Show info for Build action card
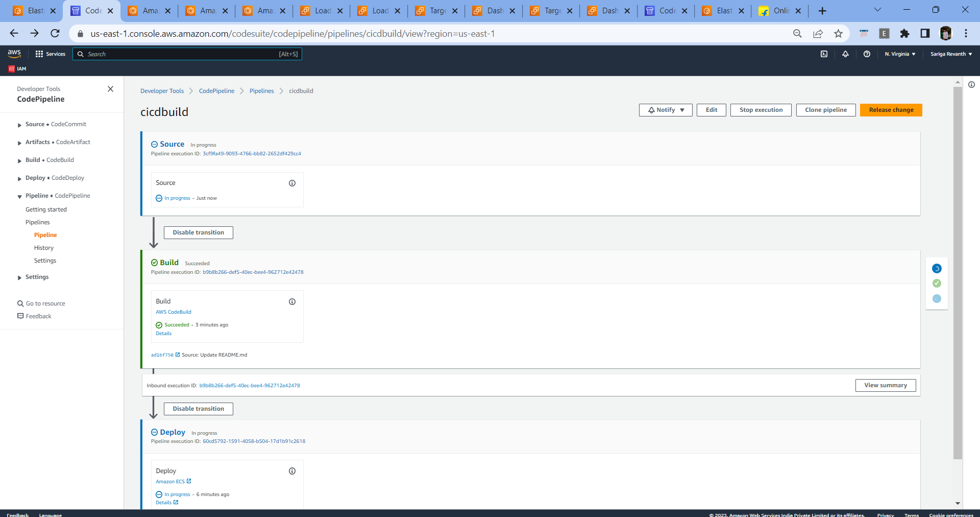The image size is (980, 517). pyautogui.click(x=292, y=302)
